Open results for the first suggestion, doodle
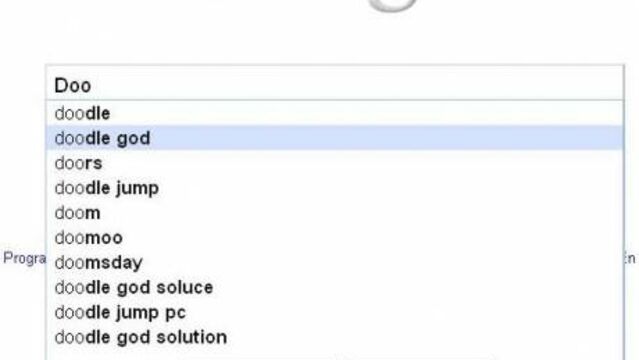639x360 pixels. [x=334, y=113]
